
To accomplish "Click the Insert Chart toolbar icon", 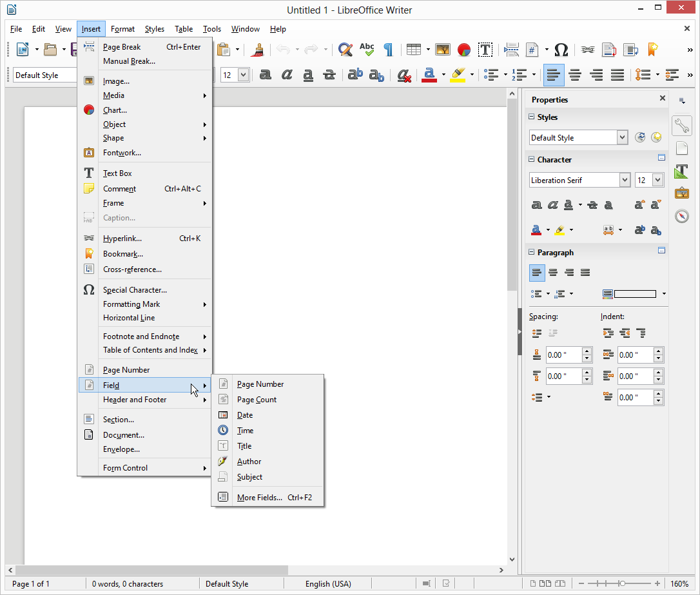I will point(464,50).
